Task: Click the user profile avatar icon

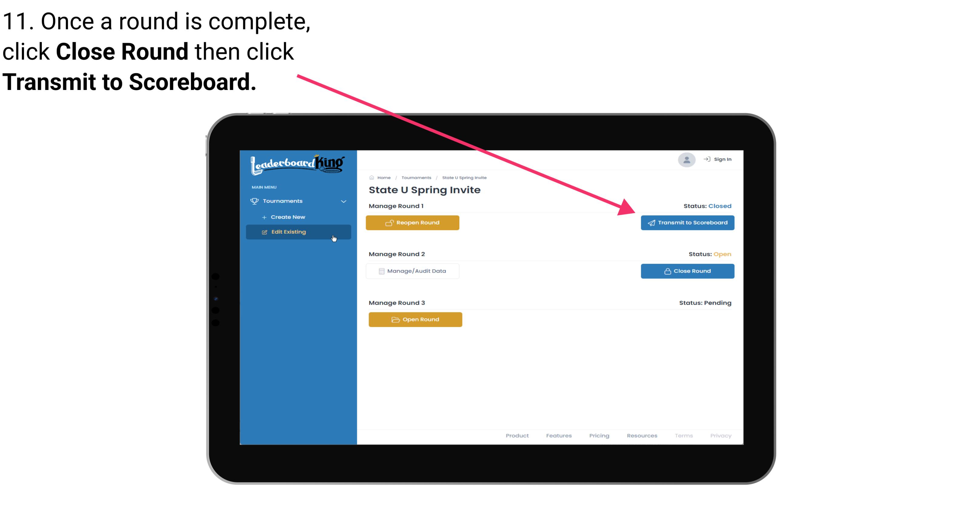Action: [x=686, y=160]
